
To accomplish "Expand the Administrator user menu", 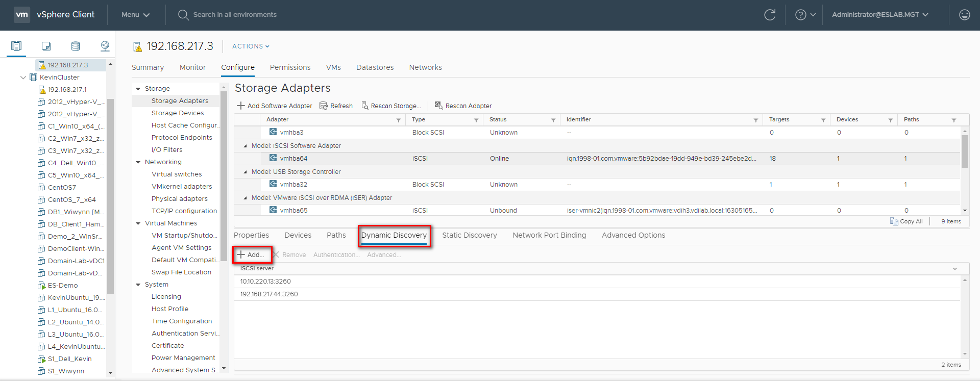I will [879, 15].
